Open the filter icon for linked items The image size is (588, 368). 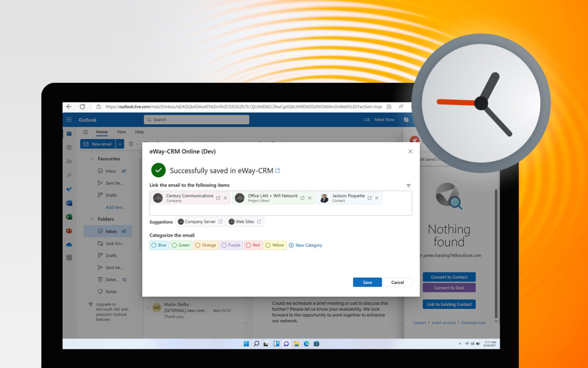408,186
